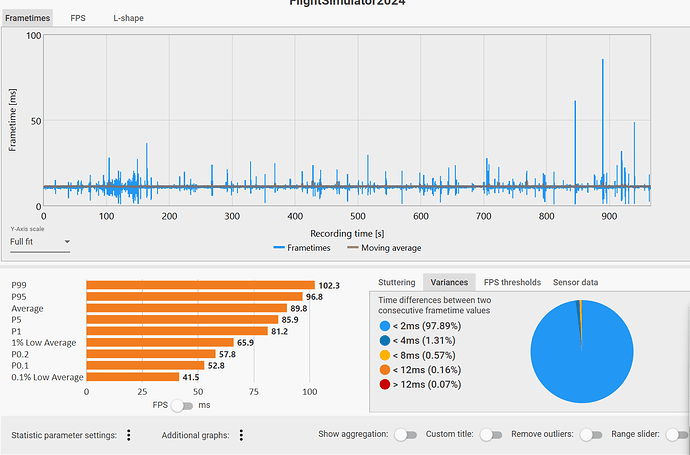Screen dimensions: 690x455
Task: Open the Additional graphs three-dot menu
Action: pos(241,435)
